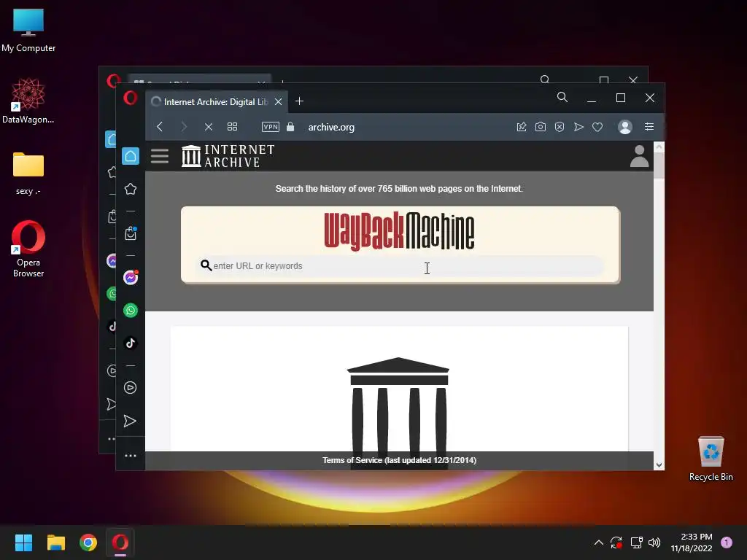
Task: Select the sexy .- folder on desktop
Action: pos(28,174)
